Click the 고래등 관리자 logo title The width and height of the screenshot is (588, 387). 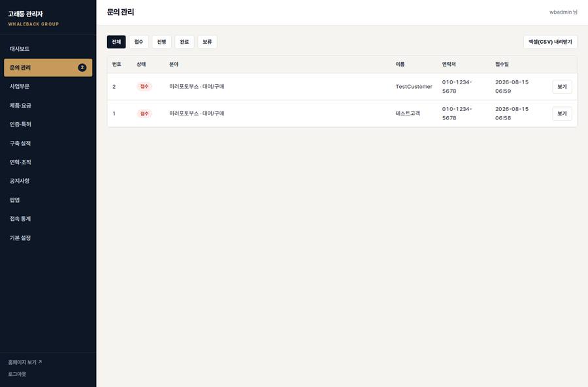tap(25, 14)
